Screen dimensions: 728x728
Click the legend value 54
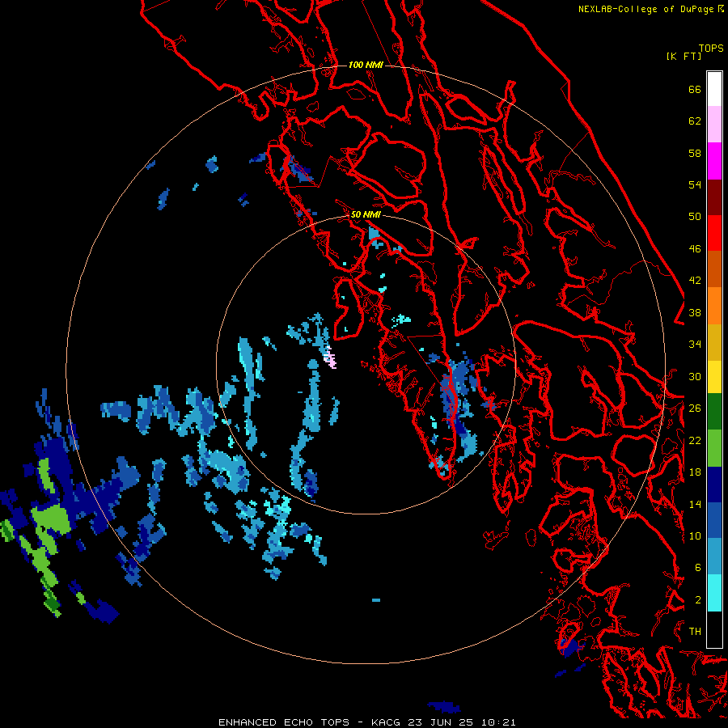pos(695,184)
